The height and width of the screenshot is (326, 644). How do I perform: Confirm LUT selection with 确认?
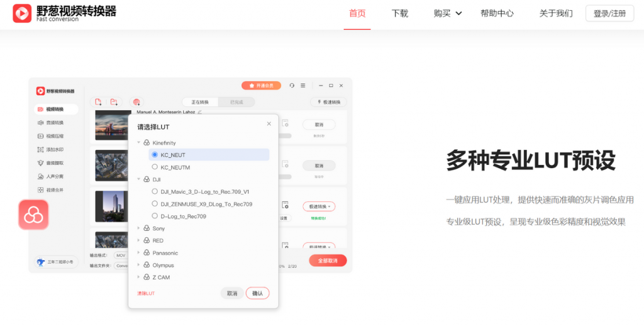pyautogui.click(x=257, y=293)
